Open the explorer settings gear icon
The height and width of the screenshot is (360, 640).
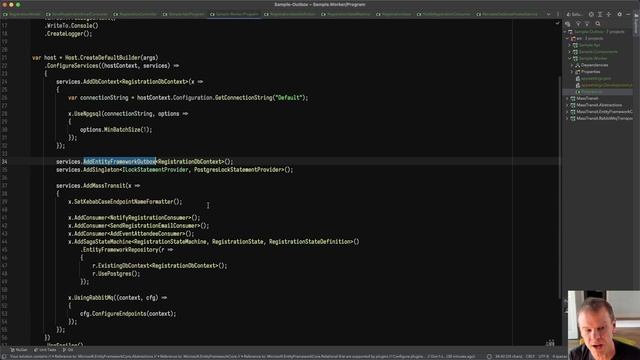click(x=620, y=14)
